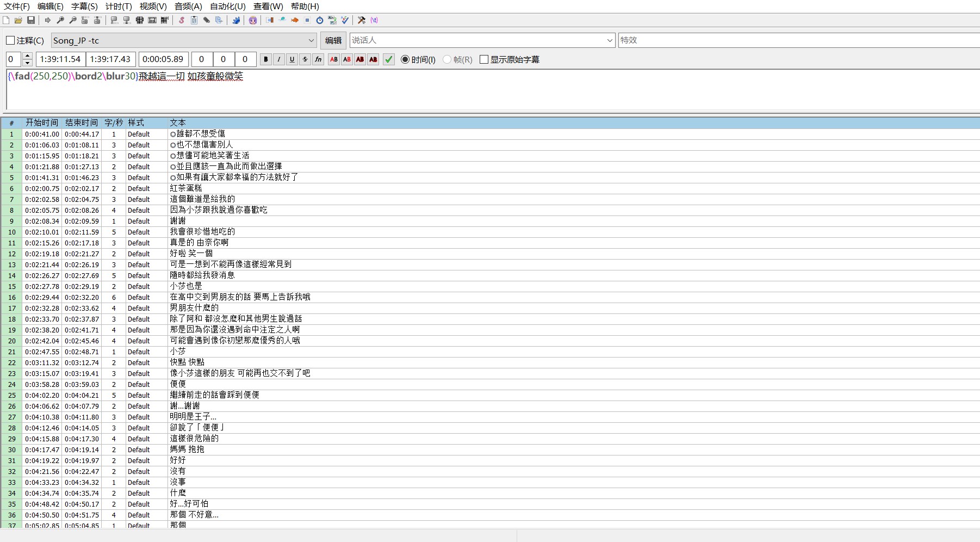Click the end time field 1:39:17.43

click(110, 59)
